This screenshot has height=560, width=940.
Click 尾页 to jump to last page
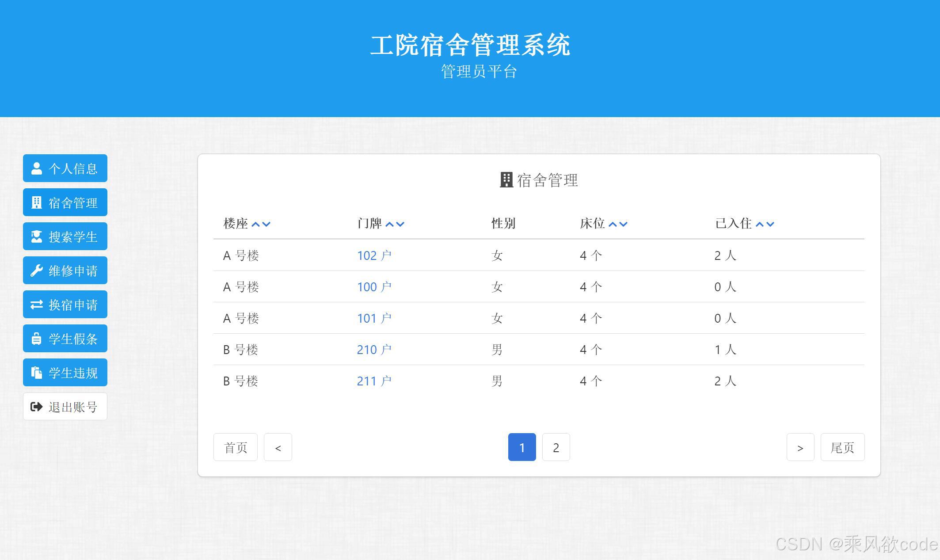coord(842,447)
